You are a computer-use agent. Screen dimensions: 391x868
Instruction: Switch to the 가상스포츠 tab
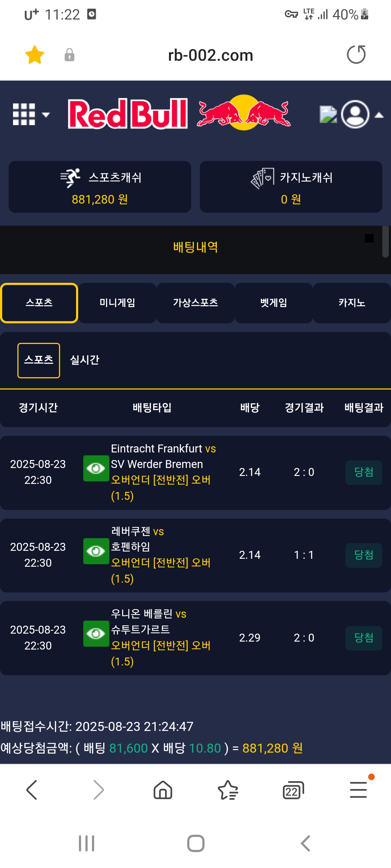tap(195, 303)
